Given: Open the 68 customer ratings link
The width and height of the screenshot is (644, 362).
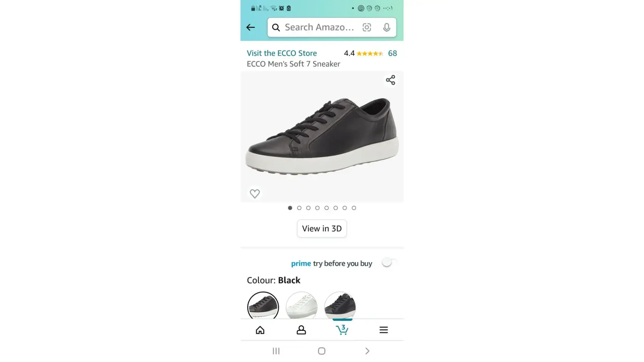Looking at the screenshot, I should 392,53.
